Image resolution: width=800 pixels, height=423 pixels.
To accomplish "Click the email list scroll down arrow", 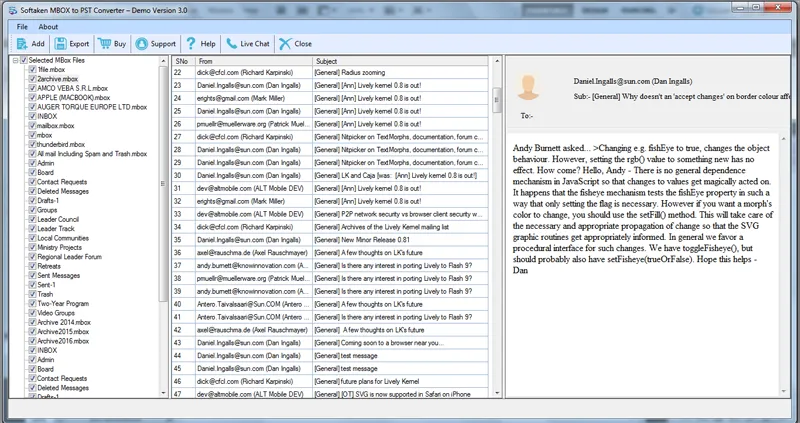I will coord(496,393).
